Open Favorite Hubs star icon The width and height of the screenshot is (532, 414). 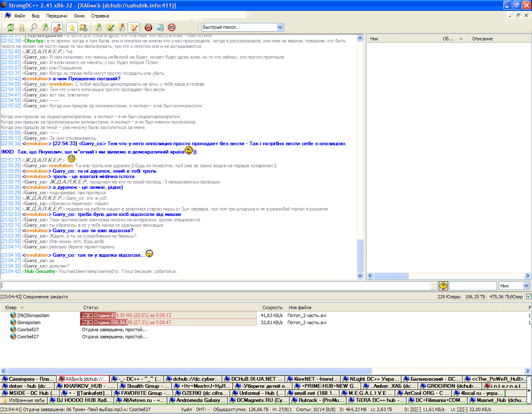pyautogui.click(x=72, y=27)
